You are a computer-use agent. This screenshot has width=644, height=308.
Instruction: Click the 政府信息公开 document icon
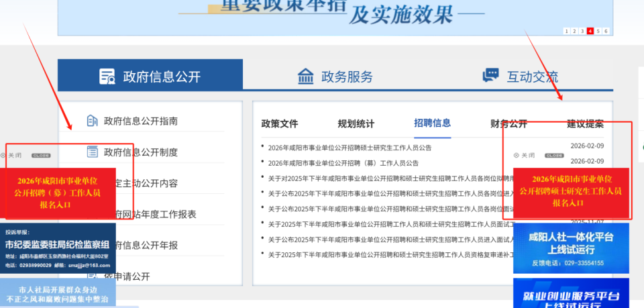[x=107, y=76]
